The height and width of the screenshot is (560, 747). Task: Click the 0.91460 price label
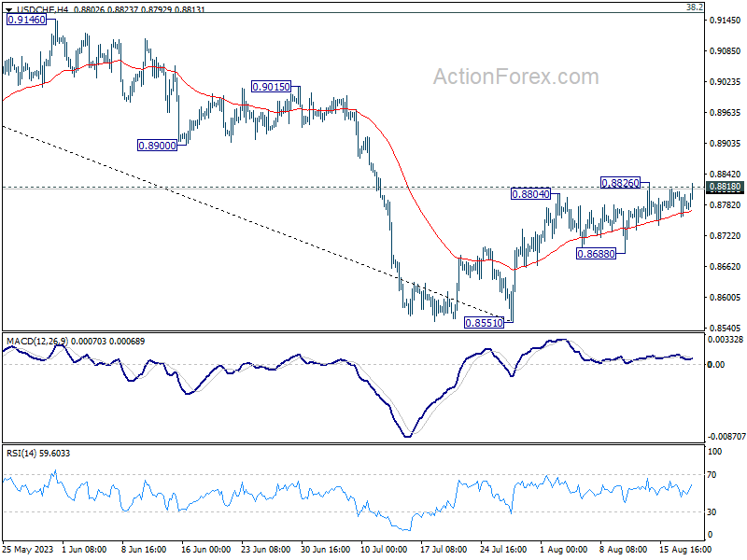point(27,20)
